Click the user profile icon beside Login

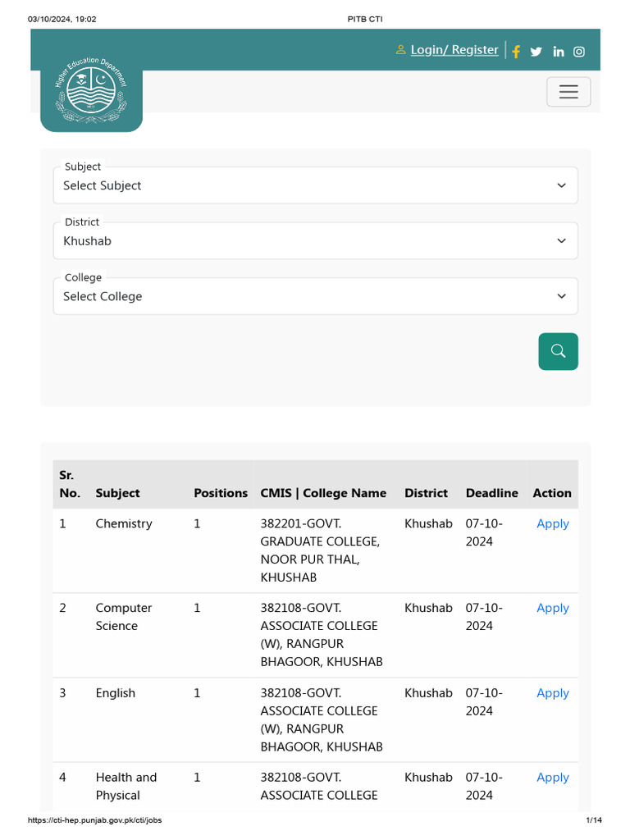point(401,50)
